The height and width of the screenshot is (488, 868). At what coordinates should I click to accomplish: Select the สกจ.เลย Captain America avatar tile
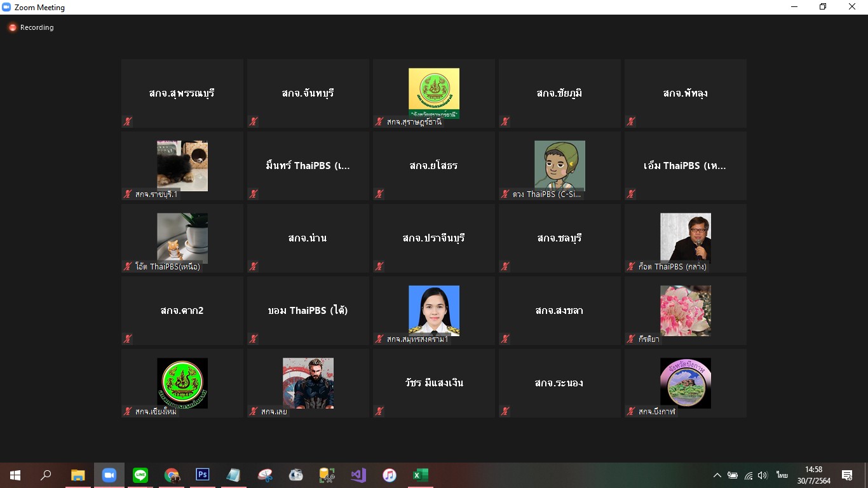(308, 383)
